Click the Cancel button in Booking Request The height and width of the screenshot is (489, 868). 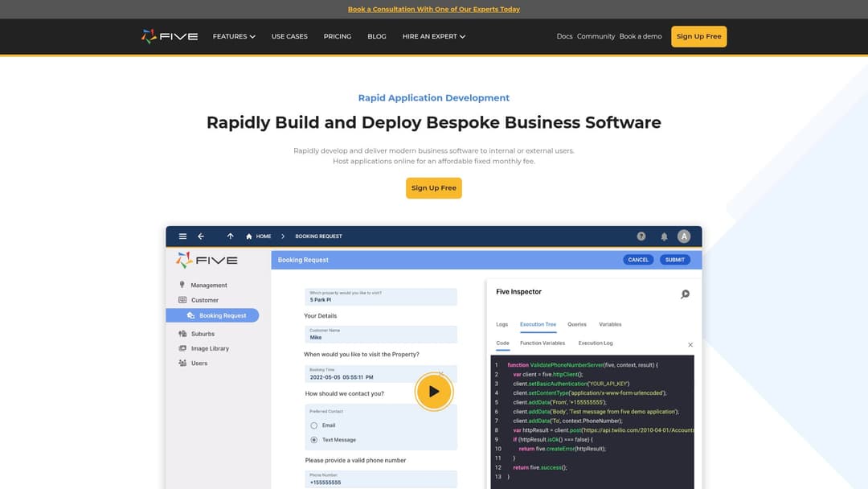(638, 260)
